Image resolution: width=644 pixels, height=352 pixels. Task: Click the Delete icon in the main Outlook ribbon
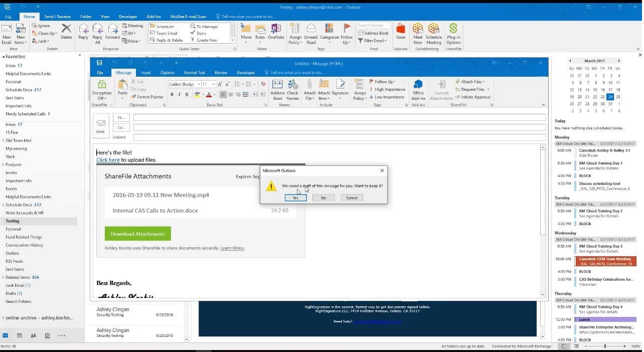(x=66, y=31)
